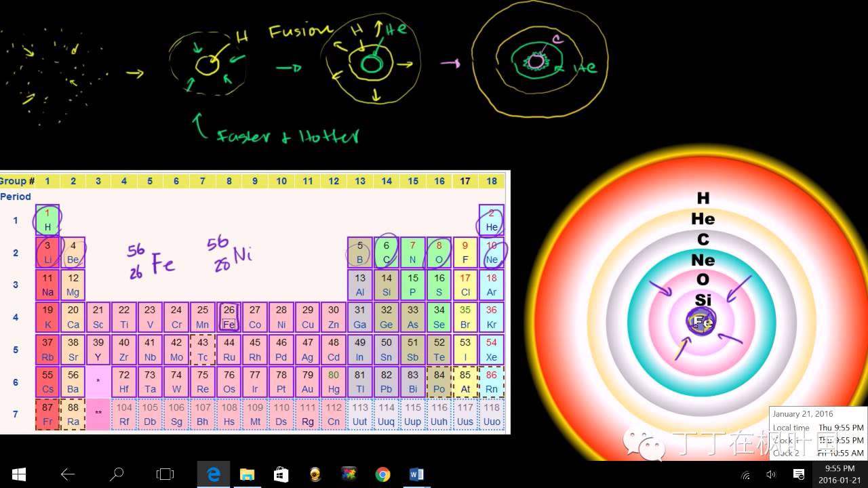The width and height of the screenshot is (868, 488).
Task: Click iron cell "26 Fe" in table
Action: (229, 318)
